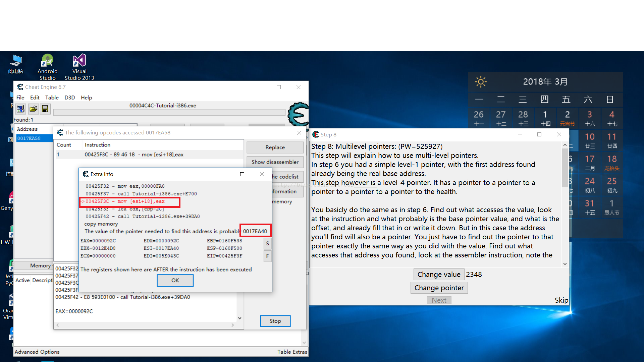Click the sun weather icon in calendar
The width and height of the screenshot is (644, 362).
point(481,82)
